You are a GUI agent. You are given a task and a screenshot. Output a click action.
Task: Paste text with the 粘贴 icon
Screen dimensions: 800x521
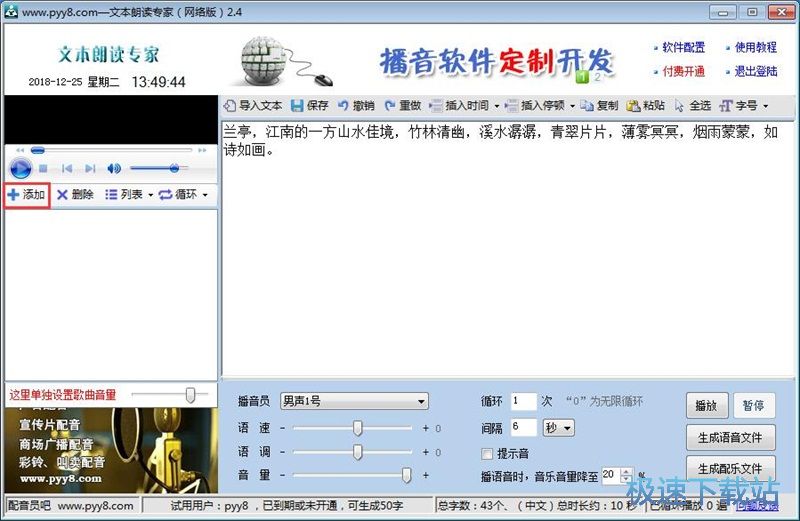(633, 106)
